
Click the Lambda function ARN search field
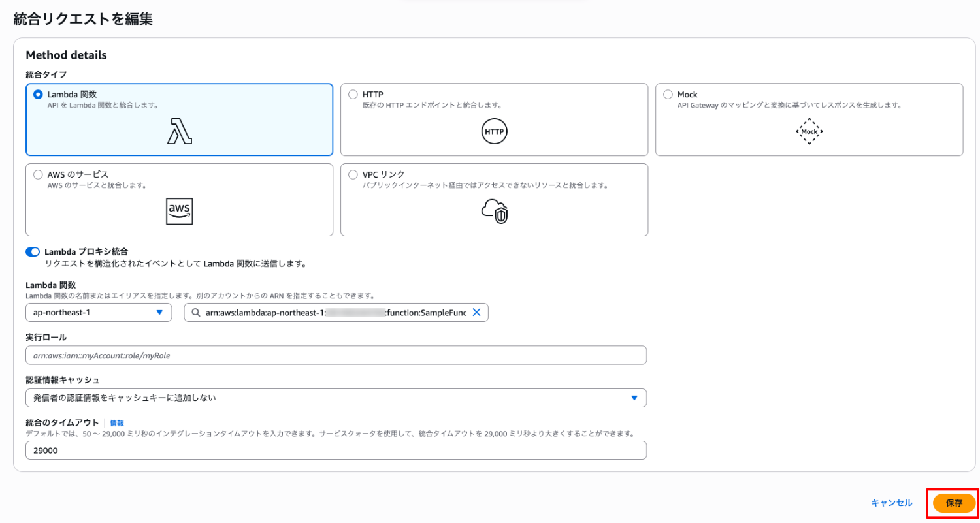[x=336, y=313]
